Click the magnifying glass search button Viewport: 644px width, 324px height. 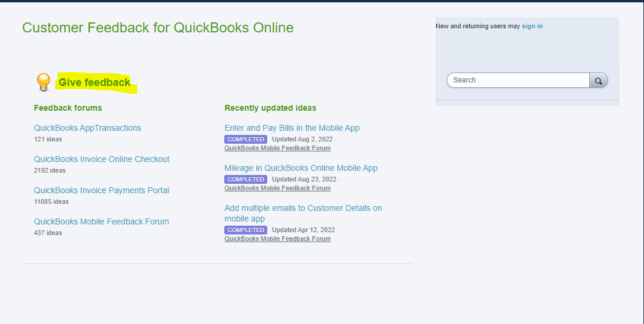coord(599,80)
